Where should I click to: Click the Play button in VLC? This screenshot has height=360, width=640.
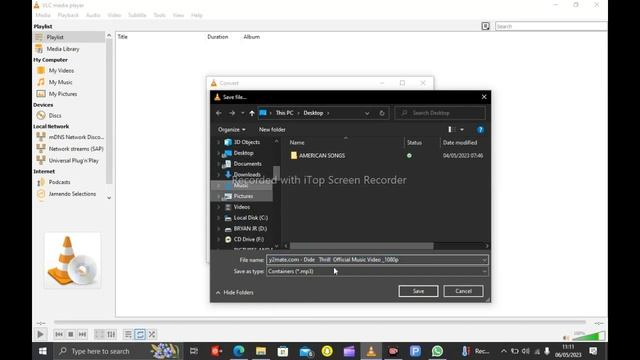[40, 334]
